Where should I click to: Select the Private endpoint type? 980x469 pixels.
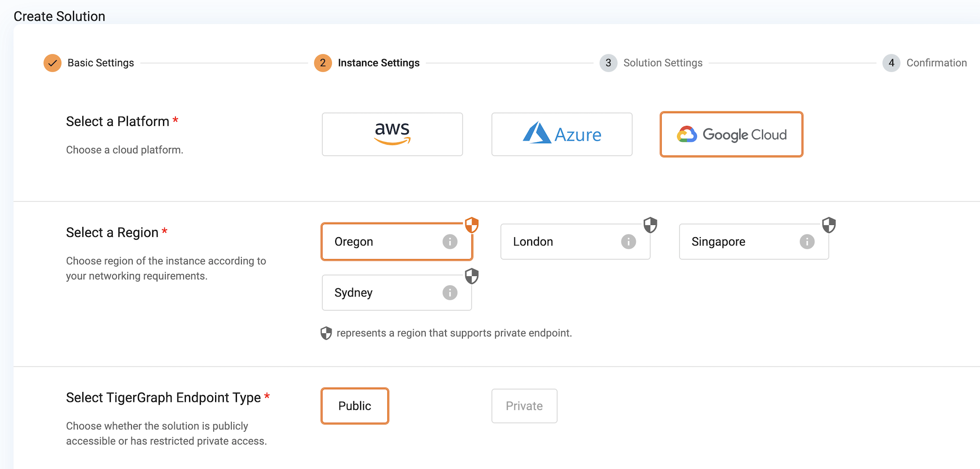pos(524,406)
